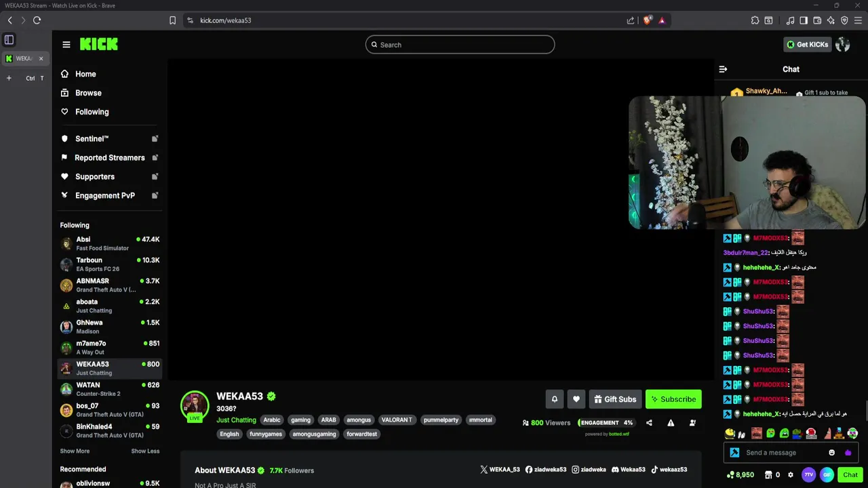The height and width of the screenshot is (488, 868).
Task: Open the browser share icon
Action: click(x=631, y=20)
